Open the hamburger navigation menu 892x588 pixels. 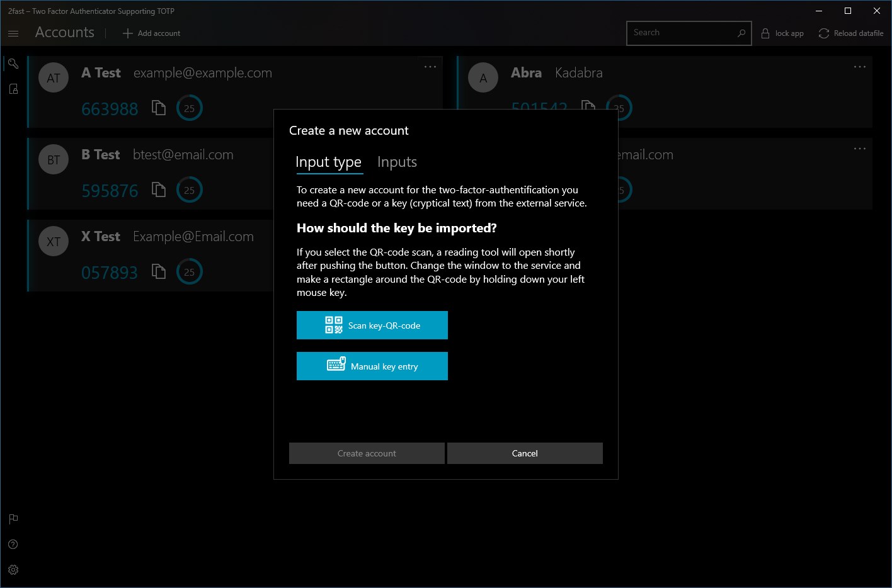pos(13,33)
